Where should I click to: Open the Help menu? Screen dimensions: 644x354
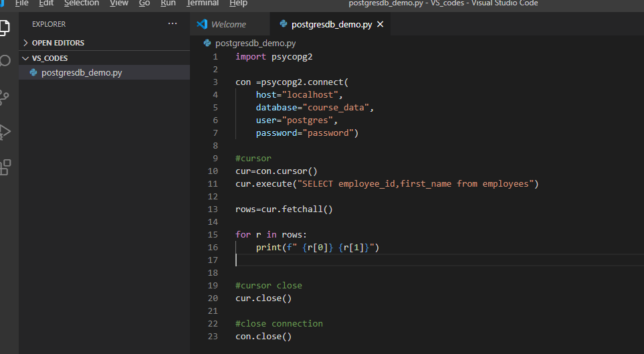(238, 3)
